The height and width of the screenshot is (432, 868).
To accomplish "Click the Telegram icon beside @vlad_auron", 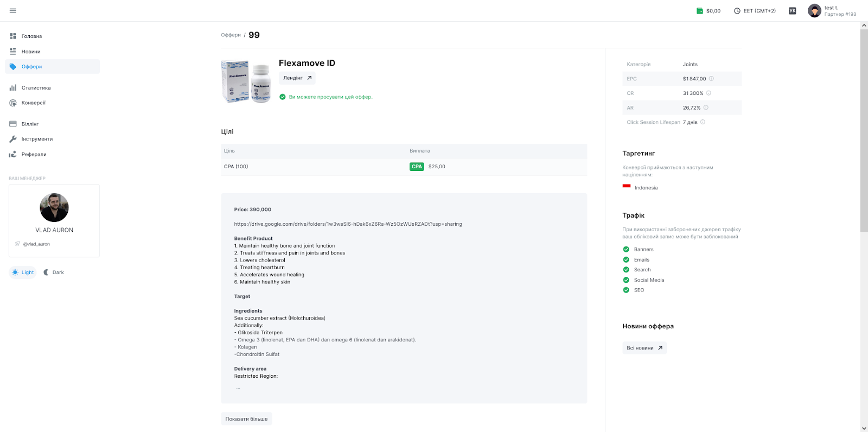I will click(x=17, y=244).
